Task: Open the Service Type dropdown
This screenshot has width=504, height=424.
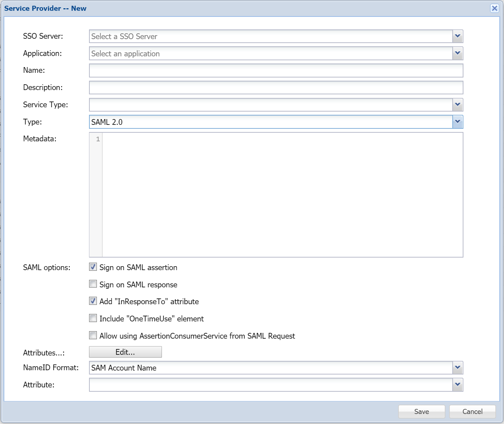Action: 457,105
